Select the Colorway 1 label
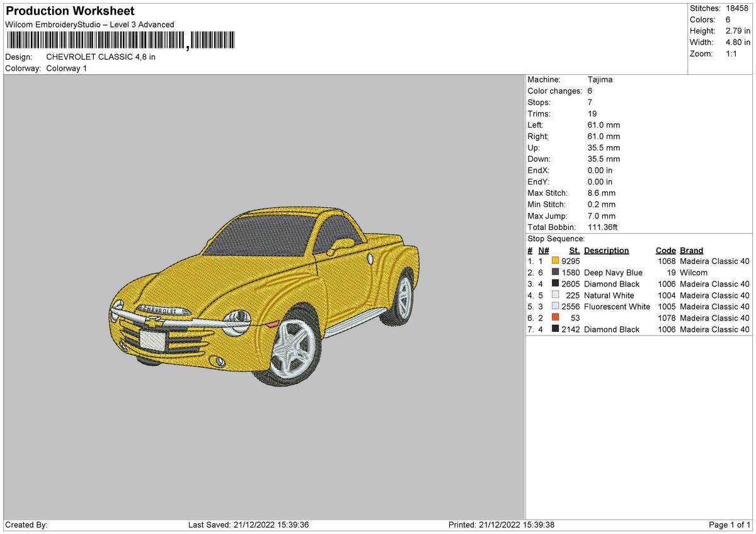The width and height of the screenshot is (756, 534). click(66, 68)
